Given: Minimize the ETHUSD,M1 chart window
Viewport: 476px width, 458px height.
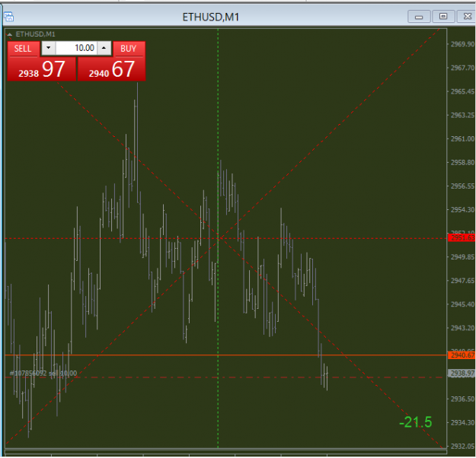Looking at the screenshot, I should point(419,17).
